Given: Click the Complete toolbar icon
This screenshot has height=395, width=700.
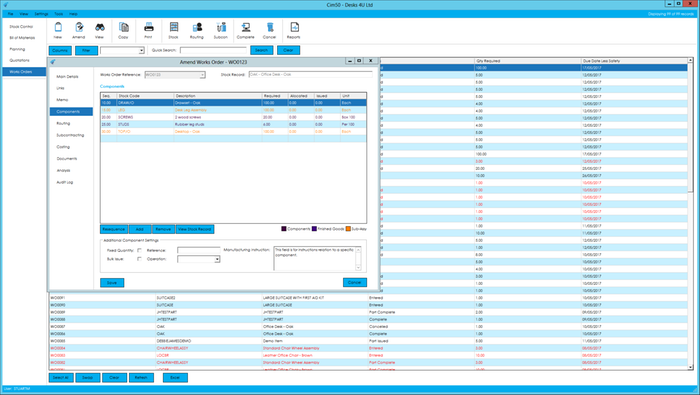Looking at the screenshot, I should click(x=246, y=28).
